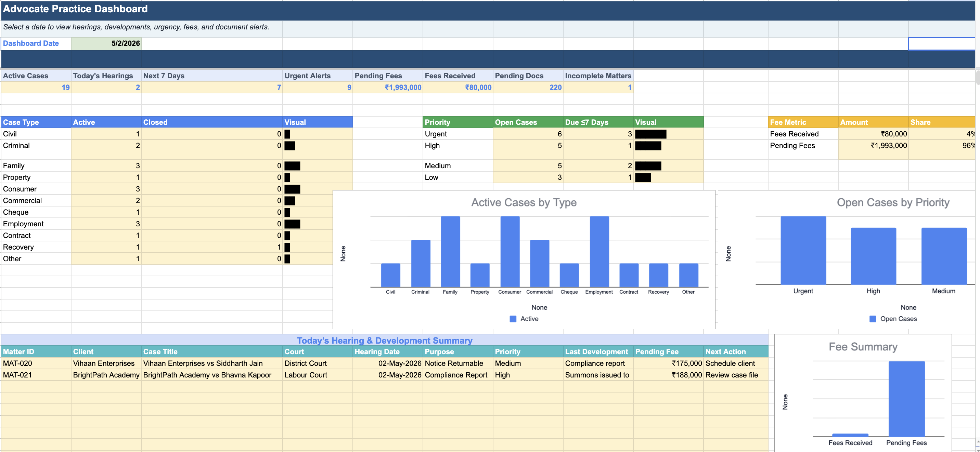Click the Fee Metric header cell
Screen dimensions: 980x452
coord(803,122)
